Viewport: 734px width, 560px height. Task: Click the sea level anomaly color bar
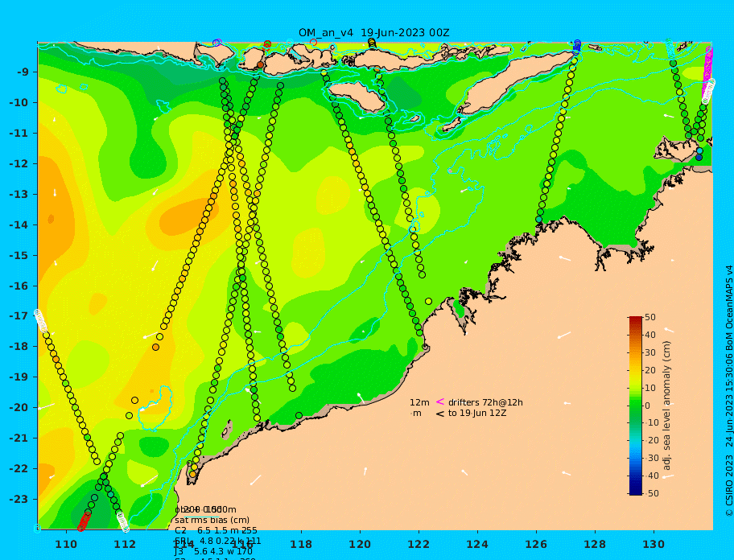636,406
